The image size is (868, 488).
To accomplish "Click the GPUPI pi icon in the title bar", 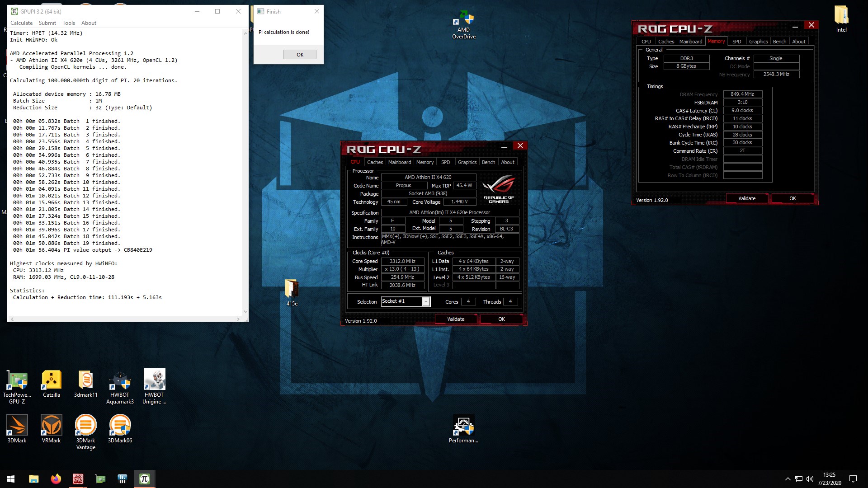I will (x=14, y=11).
